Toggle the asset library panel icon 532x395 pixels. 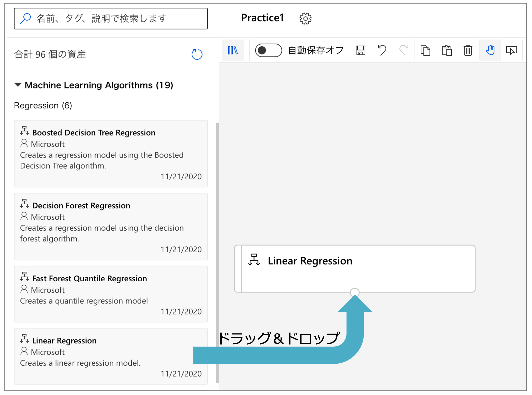point(233,50)
